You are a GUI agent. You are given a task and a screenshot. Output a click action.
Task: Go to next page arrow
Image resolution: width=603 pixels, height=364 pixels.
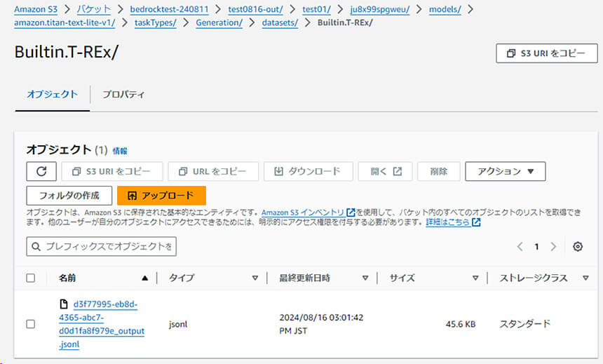[x=553, y=247]
